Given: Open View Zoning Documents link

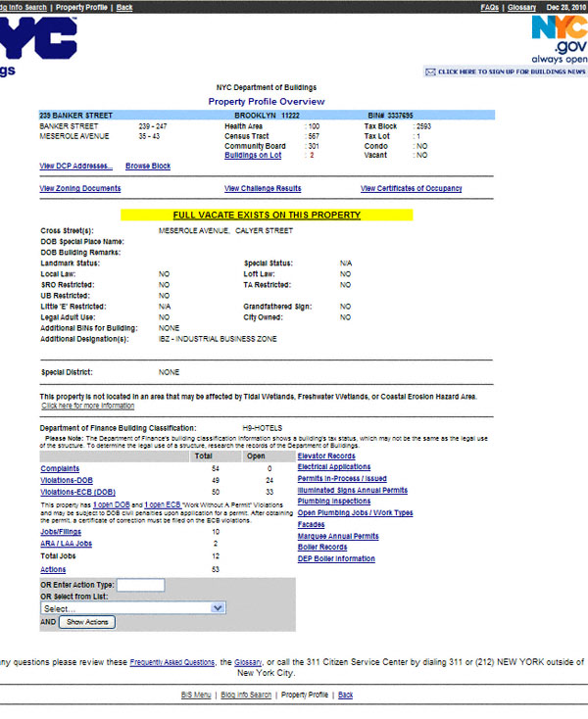Looking at the screenshot, I should (80, 188).
